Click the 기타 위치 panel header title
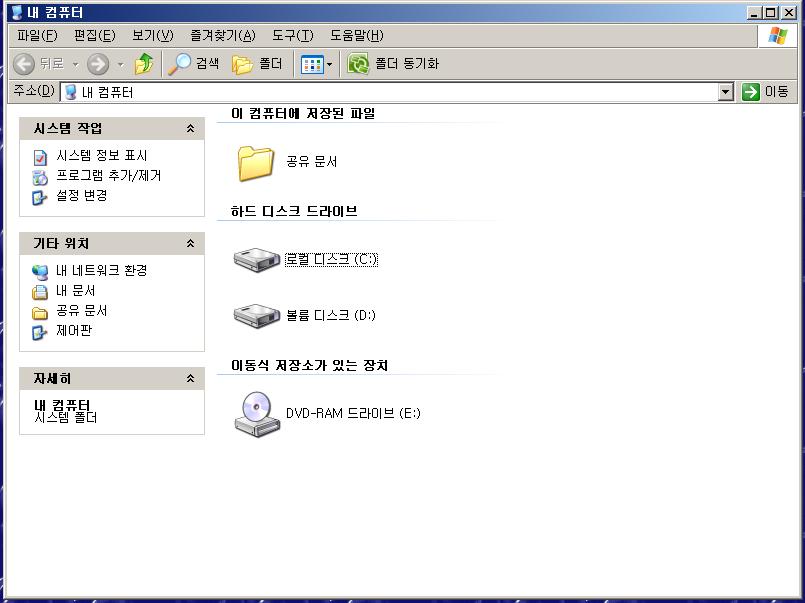 [61, 243]
